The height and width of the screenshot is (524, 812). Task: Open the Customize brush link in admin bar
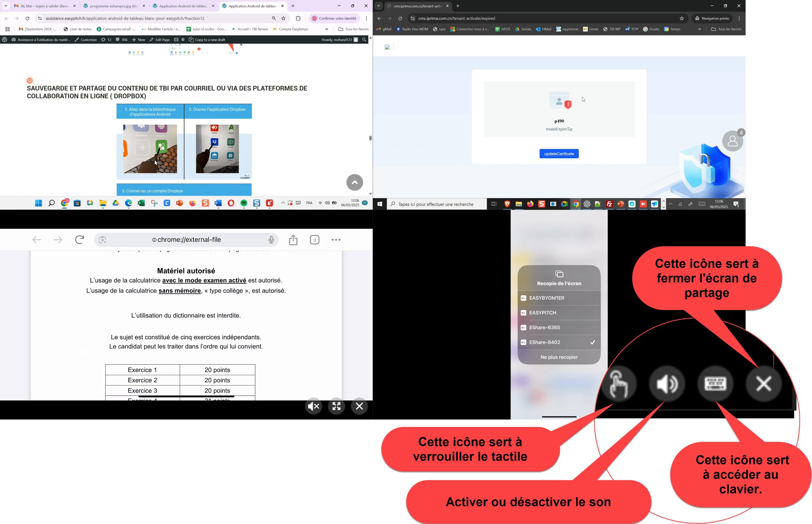(x=86, y=40)
